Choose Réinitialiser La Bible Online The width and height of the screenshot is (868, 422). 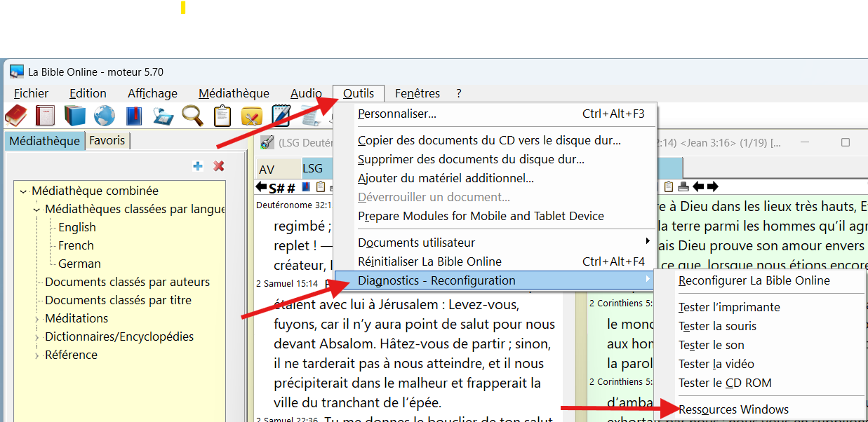tap(495, 261)
